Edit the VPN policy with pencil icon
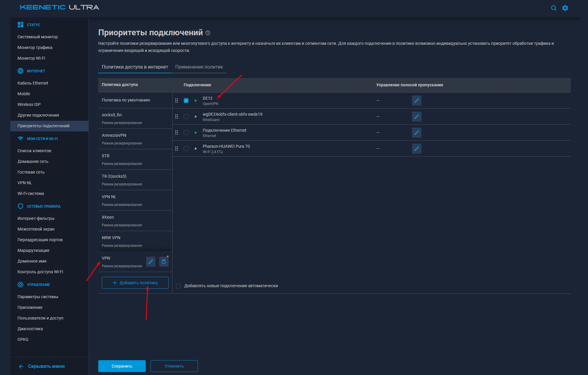Screen dimensions: 588x375 click(x=151, y=262)
